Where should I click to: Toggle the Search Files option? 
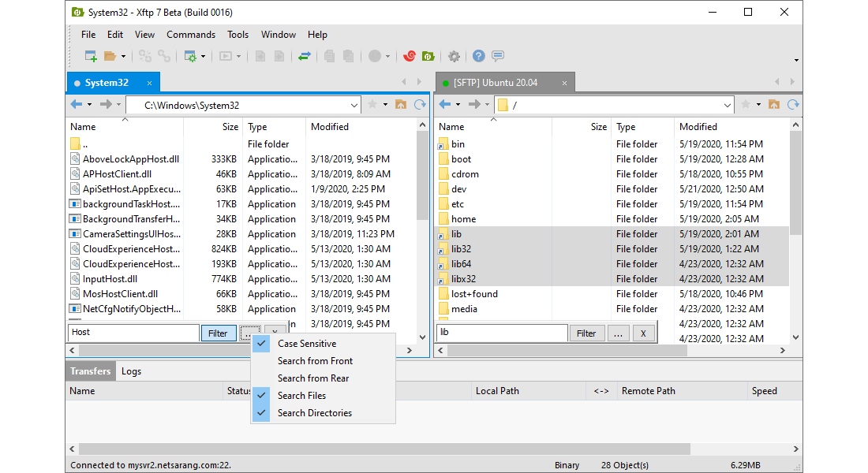click(324, 396)
